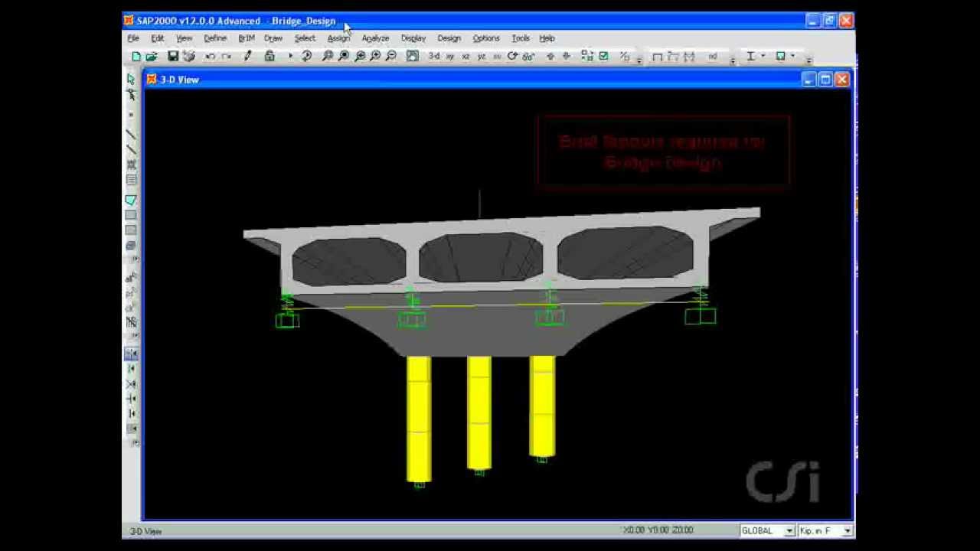Open the Draw menu
Screen dimensions: 980x551
(273, 38)
